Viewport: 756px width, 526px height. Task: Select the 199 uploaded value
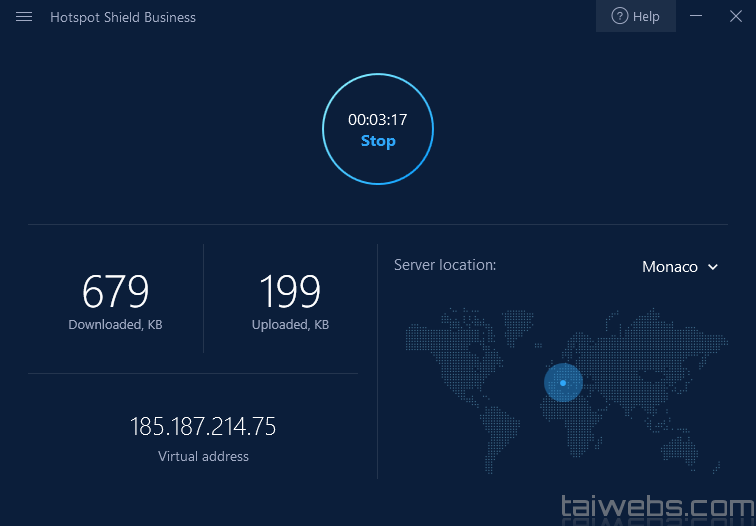coord(290,292)
